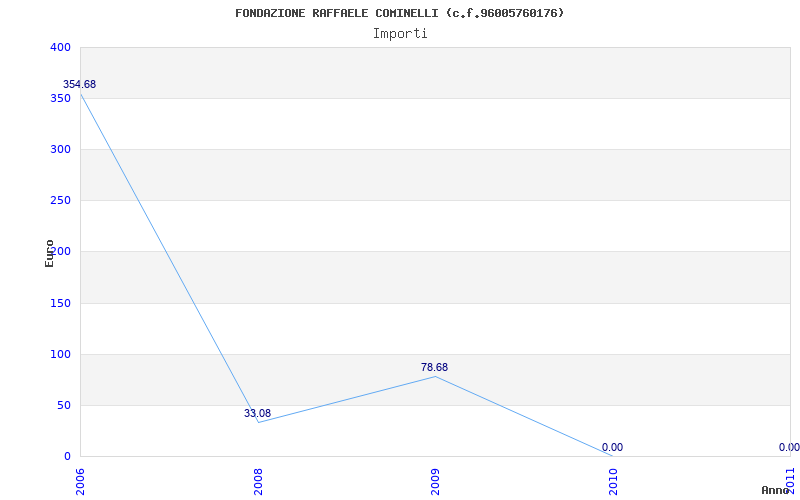Image resolution: width=800 pixels, height=500 pixels.
Task: Click the 350 y-axis tick label
Action: tap(60, 98)
